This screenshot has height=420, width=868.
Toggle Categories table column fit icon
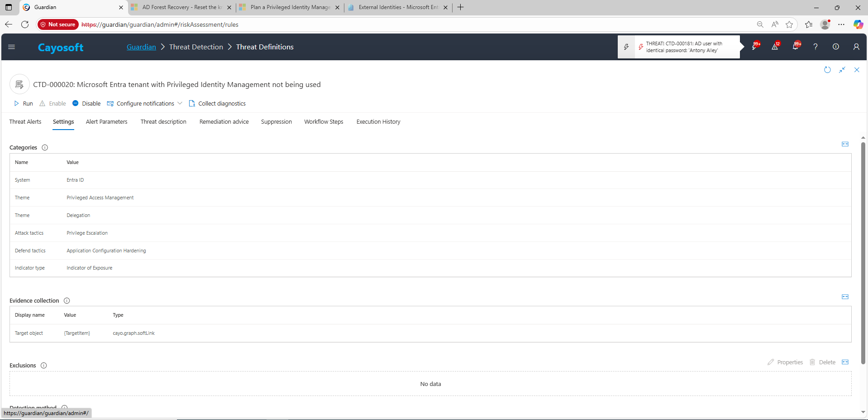click(x=845, y=144)
